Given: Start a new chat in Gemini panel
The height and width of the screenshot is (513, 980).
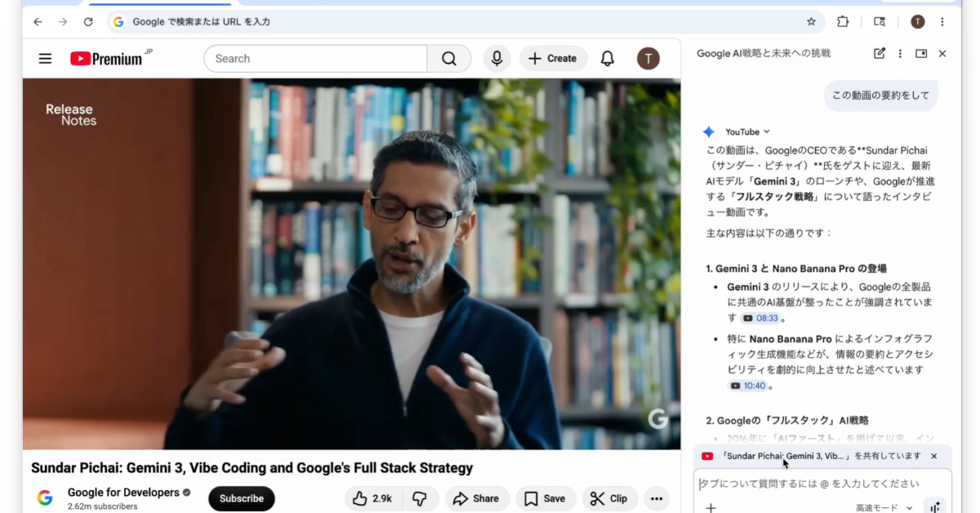Looking at the screenshot, I should 879,54.
